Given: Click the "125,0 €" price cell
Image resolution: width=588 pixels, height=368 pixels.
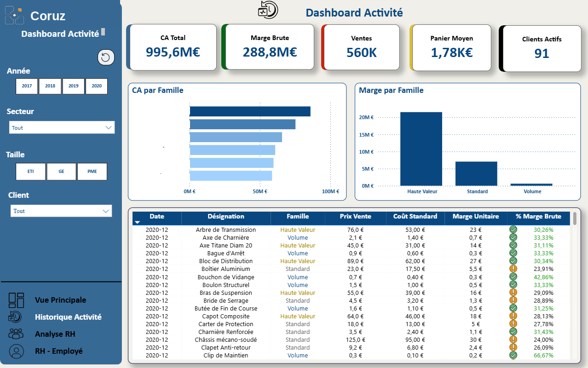Looking at the screenshot, I should click(x=355, y=339).
